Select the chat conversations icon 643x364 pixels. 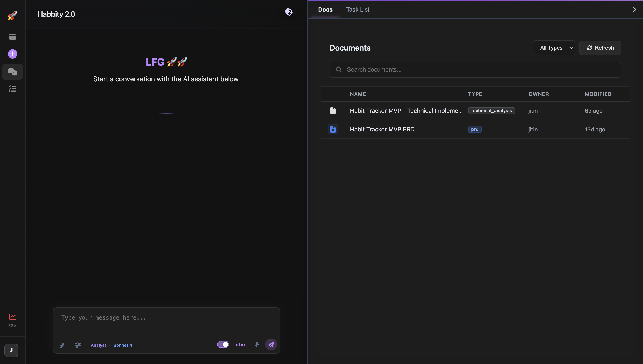coord(12,72)
